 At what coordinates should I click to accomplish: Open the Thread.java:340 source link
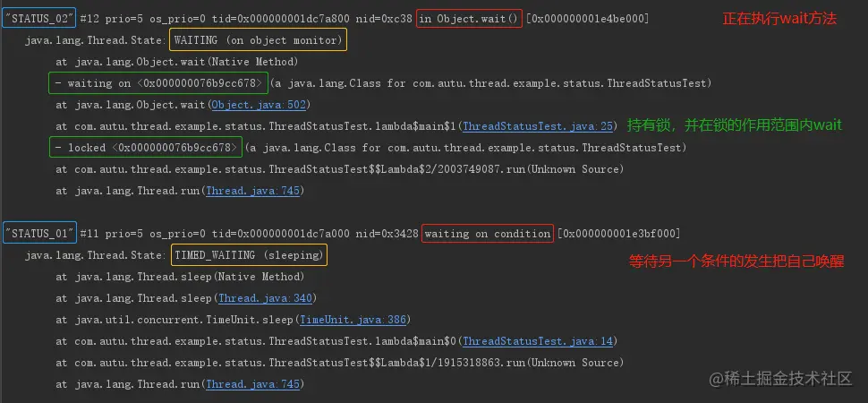pyautogui.click(x=265, y=298)
